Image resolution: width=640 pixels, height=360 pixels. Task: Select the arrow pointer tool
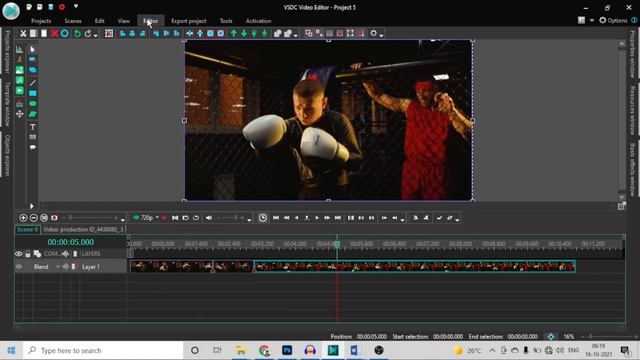tap(33, 49)
